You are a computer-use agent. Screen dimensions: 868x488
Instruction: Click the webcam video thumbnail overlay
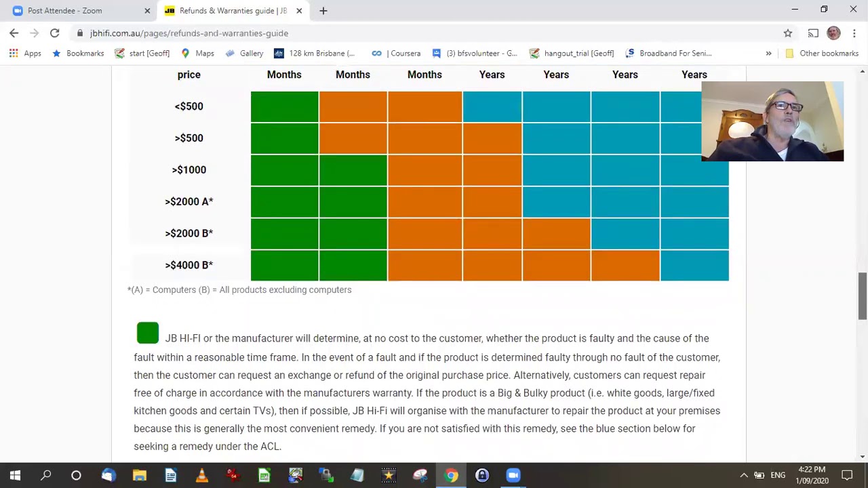[x=772, y=121]
